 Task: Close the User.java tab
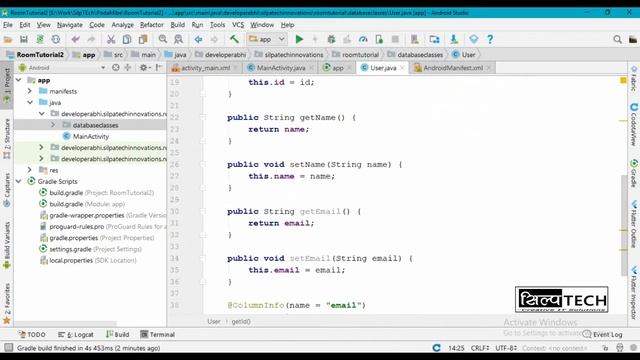pos(402,68)
